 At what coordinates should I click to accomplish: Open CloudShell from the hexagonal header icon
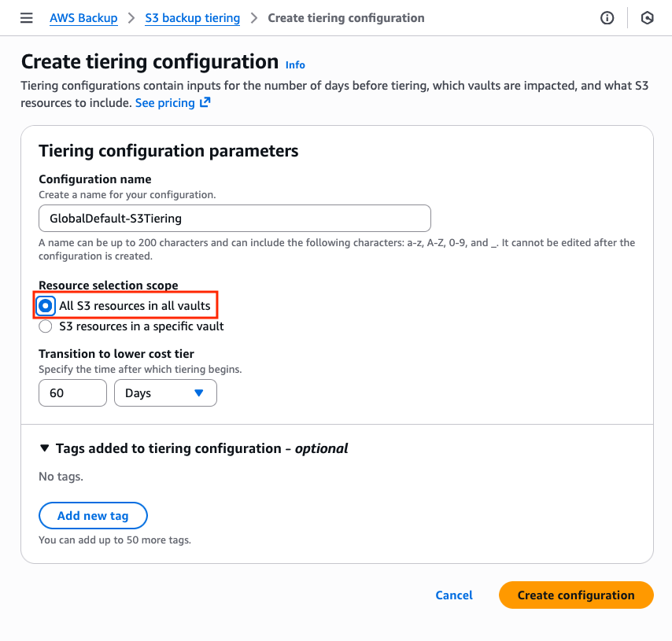[x=647, y=17]
